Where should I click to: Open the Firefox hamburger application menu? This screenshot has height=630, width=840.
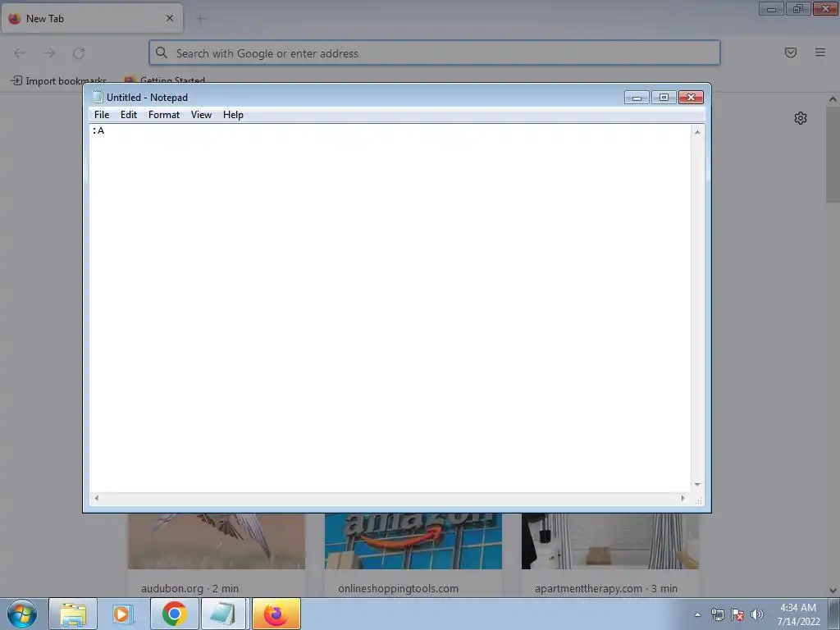pos(820,52)
